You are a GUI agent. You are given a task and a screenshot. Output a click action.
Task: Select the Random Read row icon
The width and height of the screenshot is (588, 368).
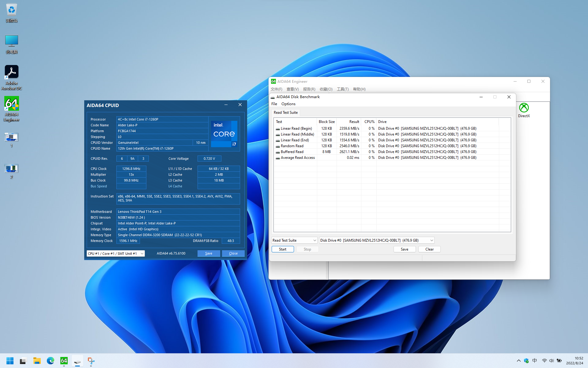(x=277, y=146)
